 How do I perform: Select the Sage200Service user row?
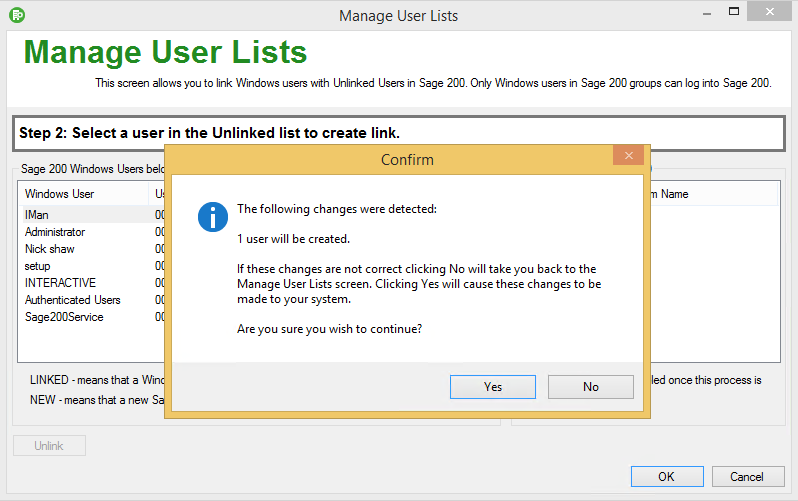coord(64,317)
